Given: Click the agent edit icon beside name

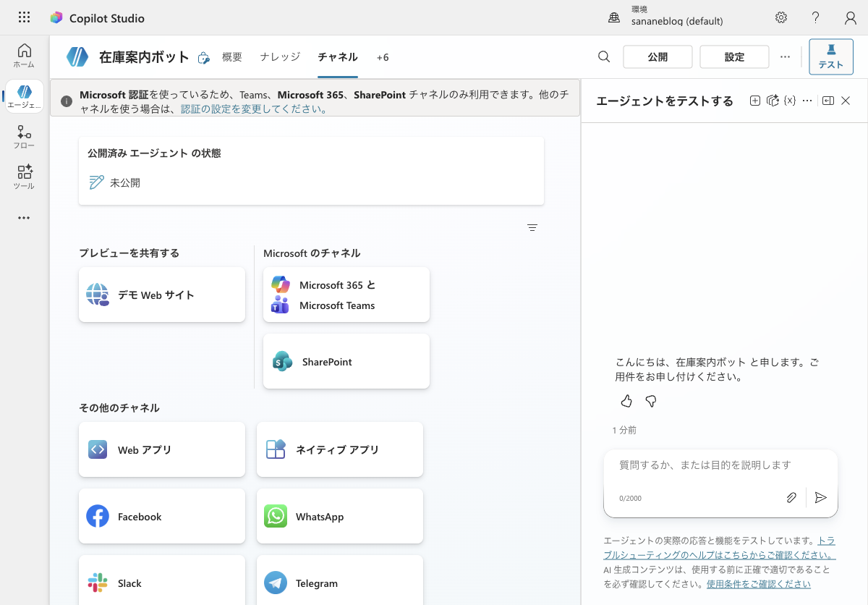Looking at the screenshot, I should [x=204, y=58].
